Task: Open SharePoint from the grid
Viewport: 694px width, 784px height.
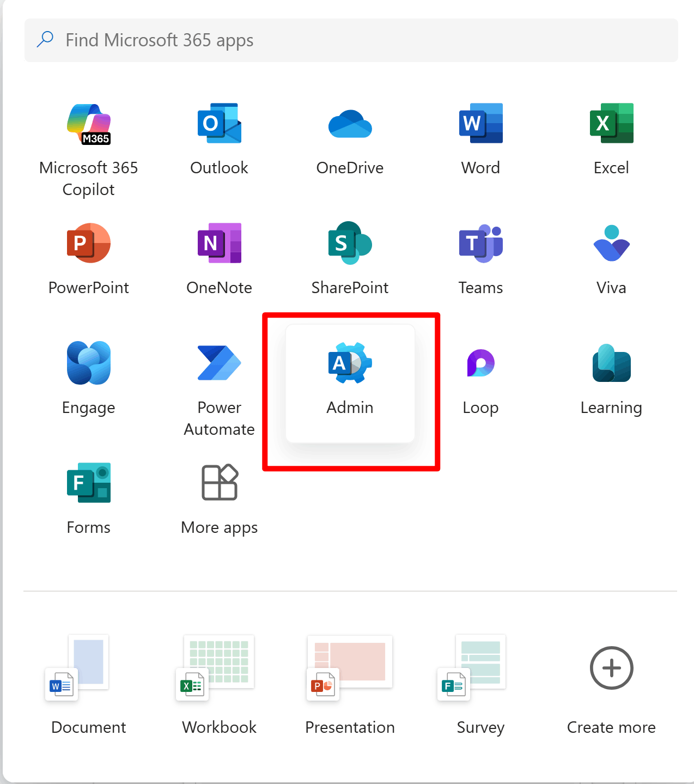Action: [350, 259]
